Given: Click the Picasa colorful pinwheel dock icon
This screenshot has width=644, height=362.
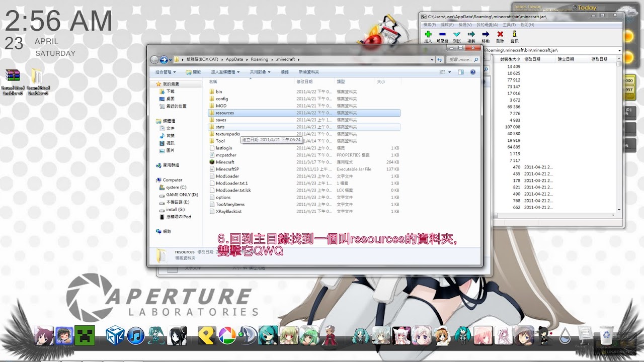Looking at the screenshot, I should pos(227,336).
